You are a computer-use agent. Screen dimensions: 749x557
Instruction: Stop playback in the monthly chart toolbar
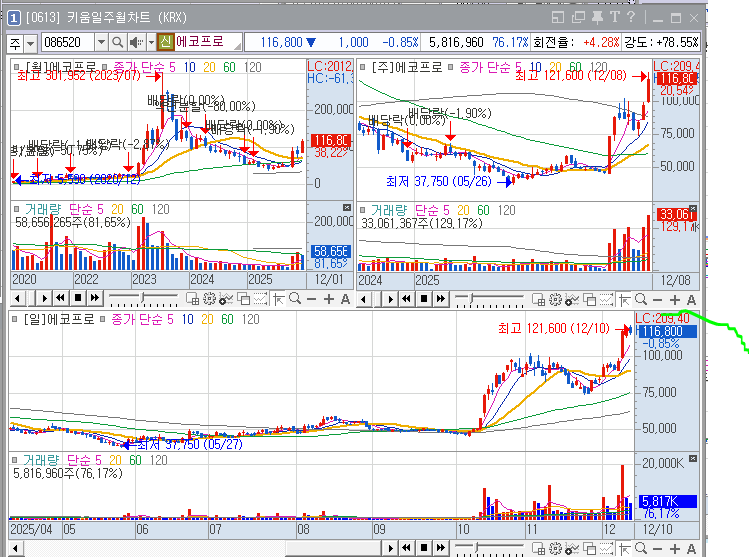point(78,299)
